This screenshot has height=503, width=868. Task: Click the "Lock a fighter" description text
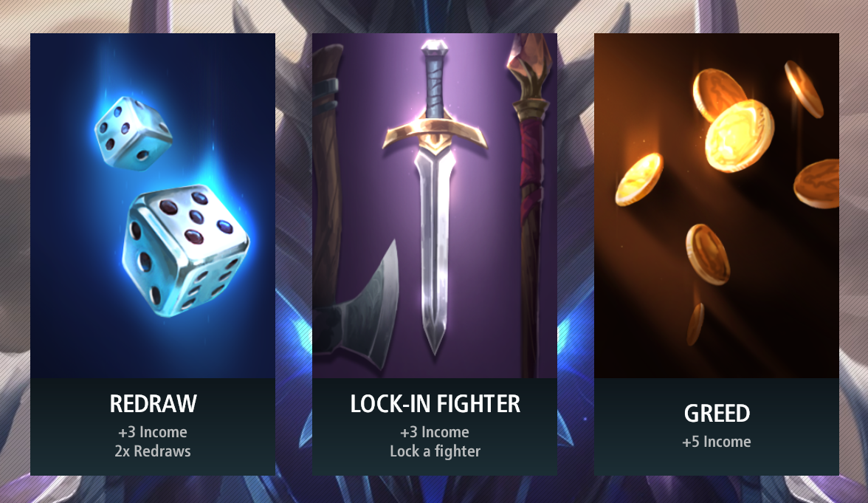[435, 451]
